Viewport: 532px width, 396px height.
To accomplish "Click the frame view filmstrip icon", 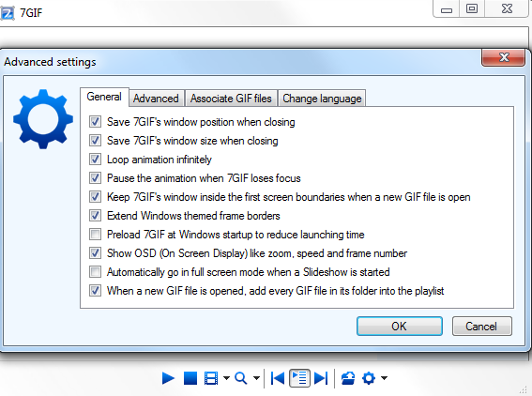I will tap(211, 378).
